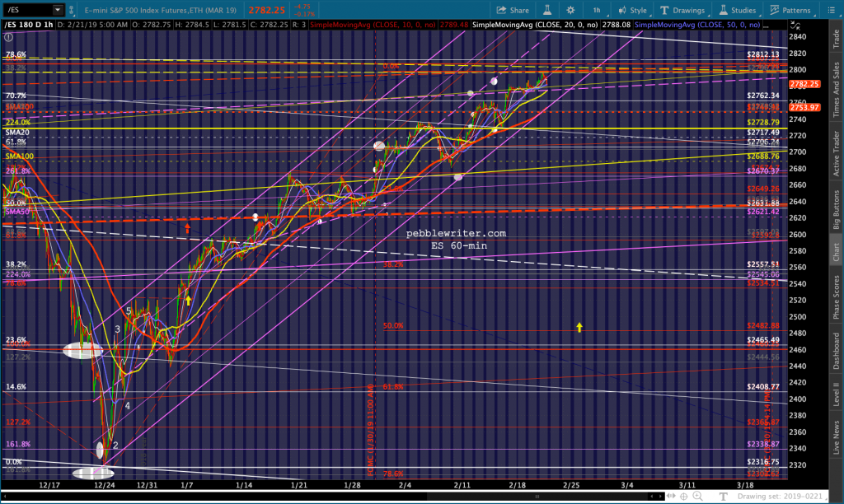Click the 2/18 date on time axis
The height and width of the screenshot is (504, 844).
coord(518,484)
